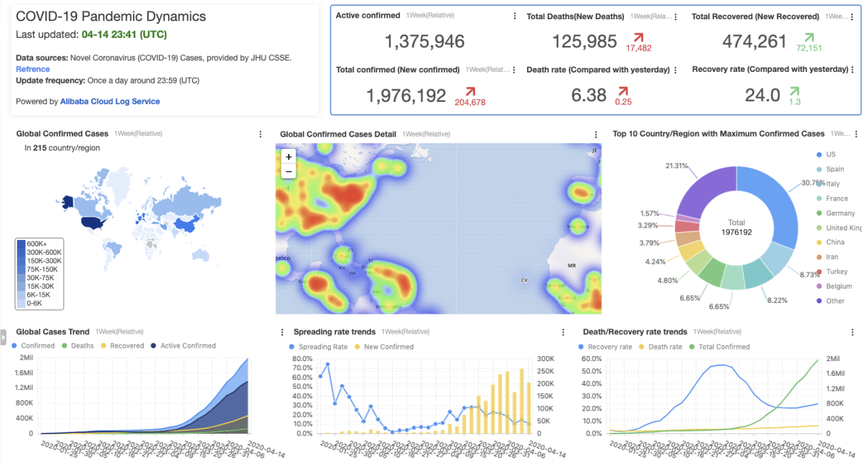Open the Refrence link
The height and width of the screenshot is (467, 868).
(33, 69)
